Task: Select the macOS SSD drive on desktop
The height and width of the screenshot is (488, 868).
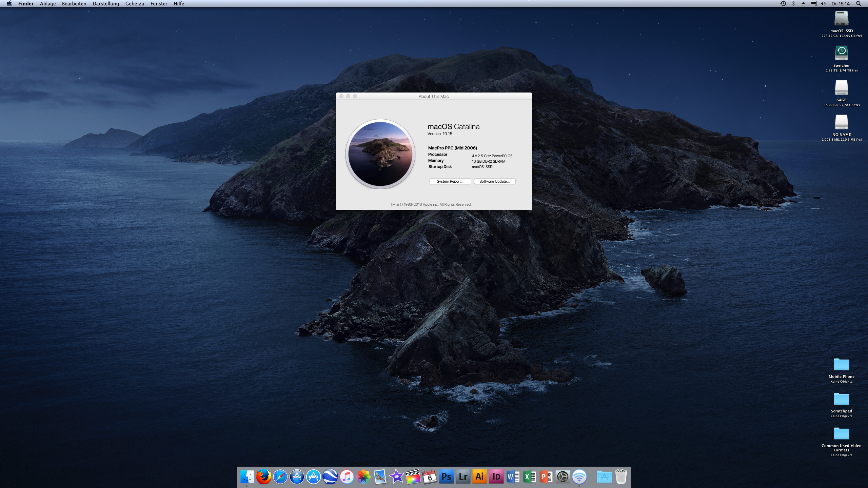Action: pos(842,24)
